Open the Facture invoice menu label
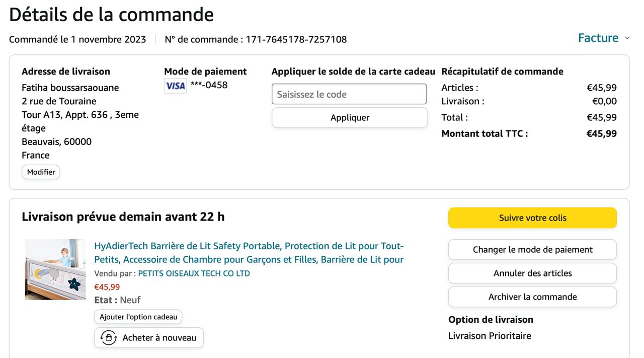The width and height of the screenshot is (644, 358). pyautogui.click(x=598, y=38)
